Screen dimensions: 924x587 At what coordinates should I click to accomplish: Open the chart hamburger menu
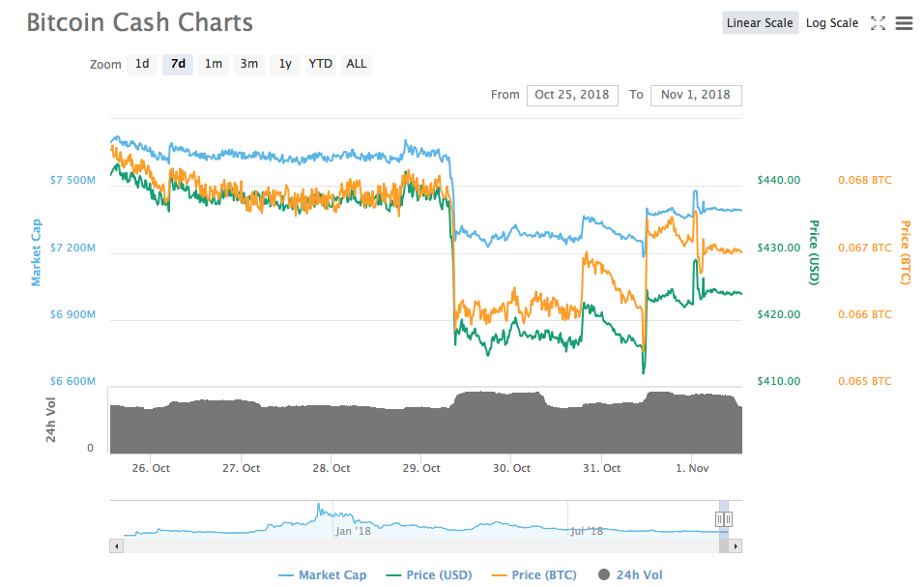click(x=904, y=23)
